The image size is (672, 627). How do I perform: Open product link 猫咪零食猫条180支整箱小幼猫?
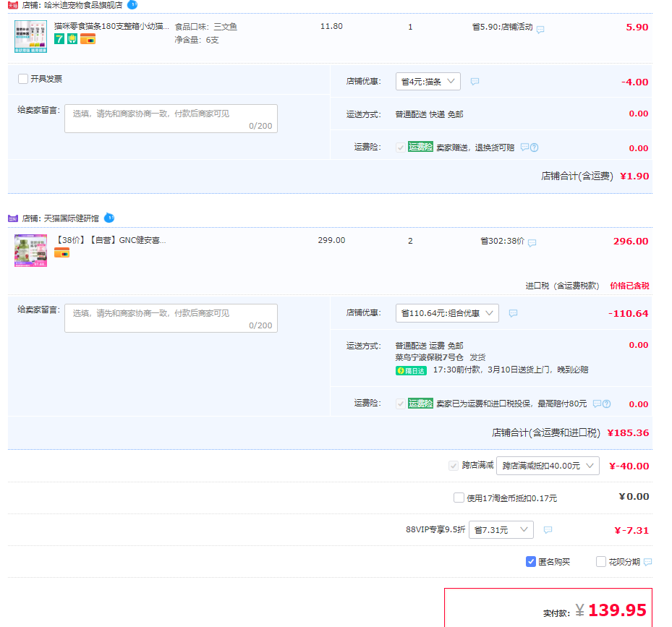pyautogui.click(x=111, y=26)
